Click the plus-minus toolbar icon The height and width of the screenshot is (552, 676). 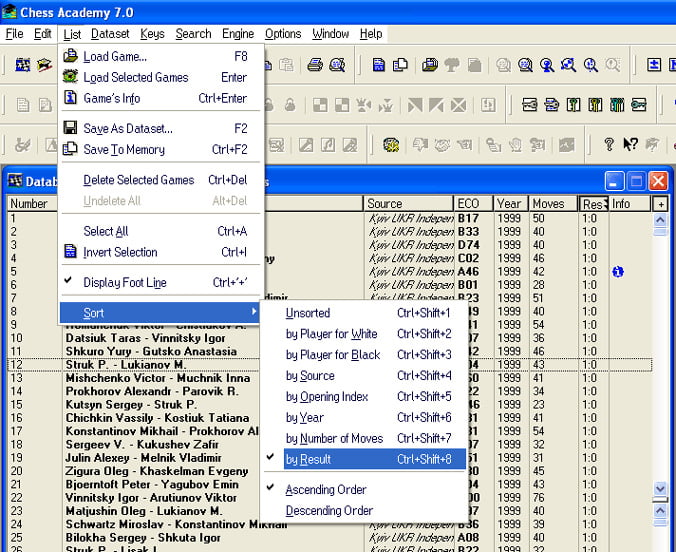click(654, 65)
